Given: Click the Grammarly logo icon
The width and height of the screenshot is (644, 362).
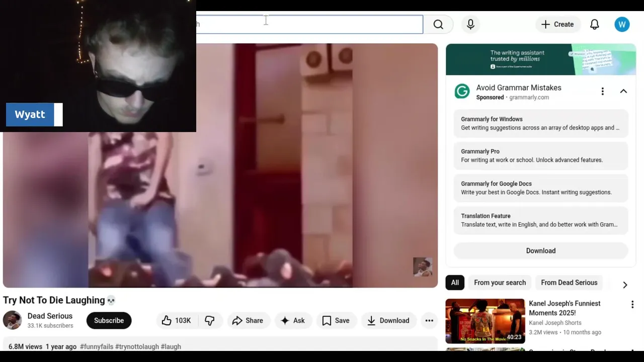Looking at the screenshot, I should (x=462, y=92).
